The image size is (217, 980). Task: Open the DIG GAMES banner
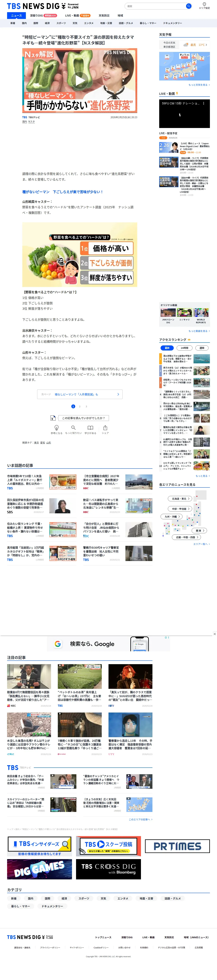click(40, 869)
